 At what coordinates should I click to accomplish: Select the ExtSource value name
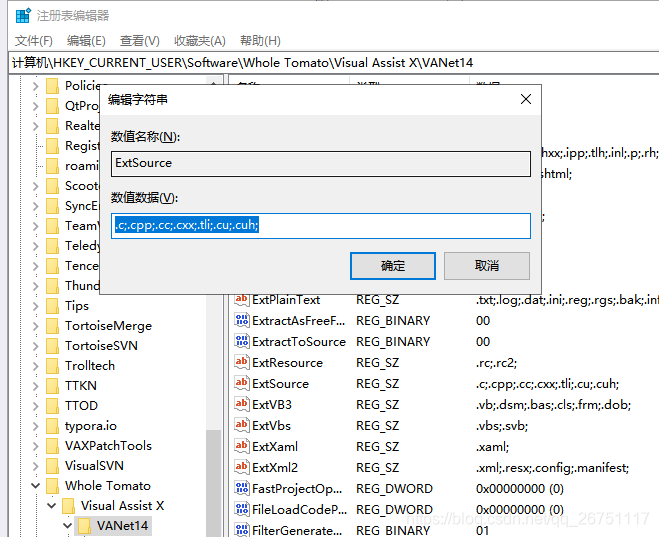[x=280, y=384]
